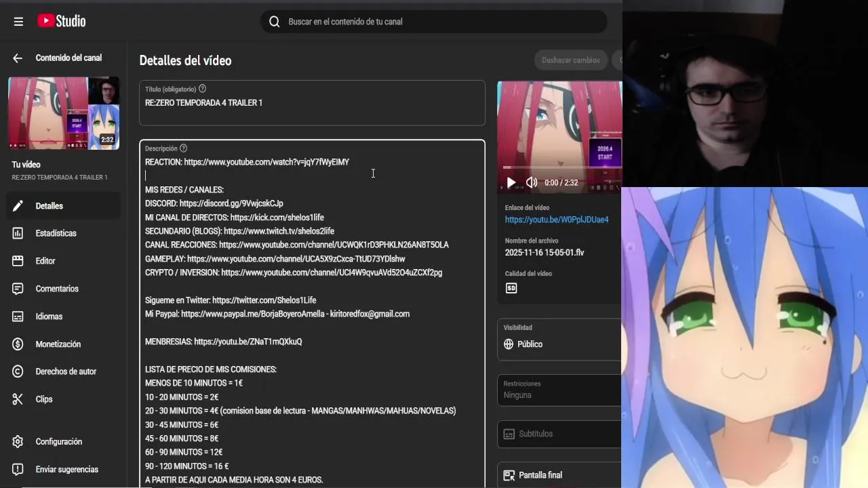868x488 pixels.
Task: Click the 20 - 30 MINUTOS = 4€ line
Action: pyautogui.click(x=300, y=411)
